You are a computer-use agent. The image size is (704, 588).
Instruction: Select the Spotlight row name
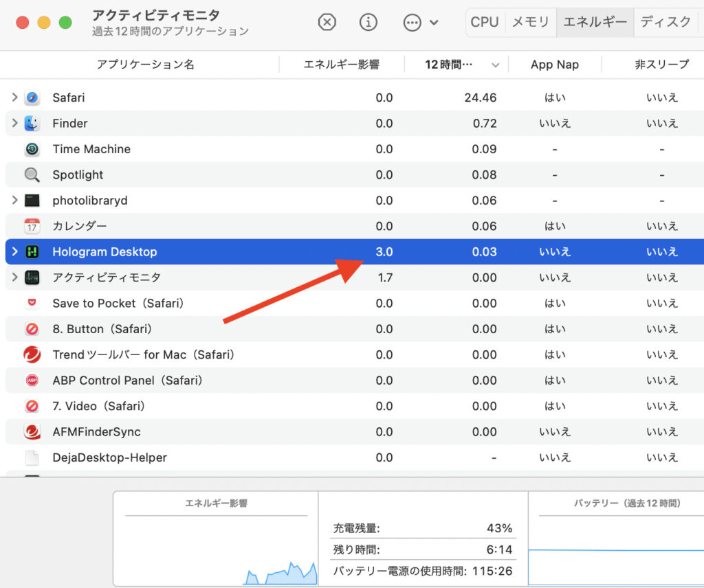[78, 174]
